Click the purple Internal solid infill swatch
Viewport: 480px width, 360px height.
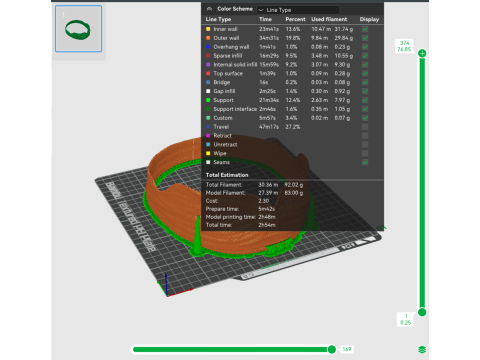click(208, 65)
